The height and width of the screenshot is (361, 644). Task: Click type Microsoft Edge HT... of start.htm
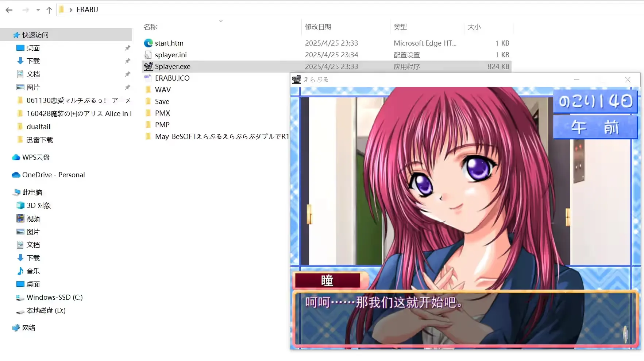coord(425,43)
